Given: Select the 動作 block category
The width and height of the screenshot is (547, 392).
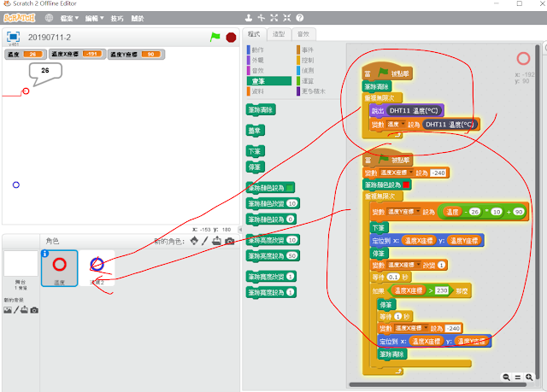Looking at the screenshot, I should pyautogui.click(x=258, y=50).
